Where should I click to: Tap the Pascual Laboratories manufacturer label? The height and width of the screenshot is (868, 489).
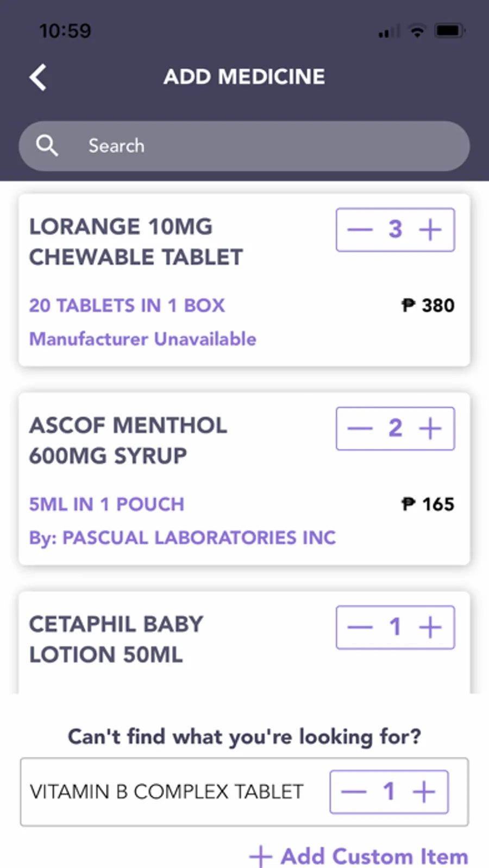pos(182,538)
